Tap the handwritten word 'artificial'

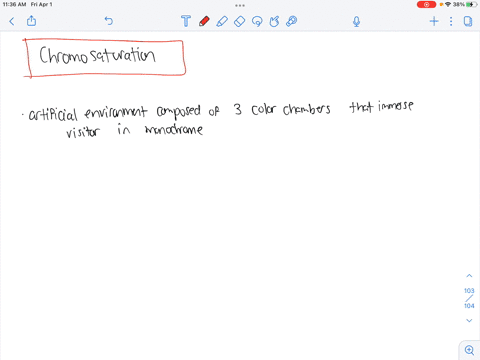[53, 114]
